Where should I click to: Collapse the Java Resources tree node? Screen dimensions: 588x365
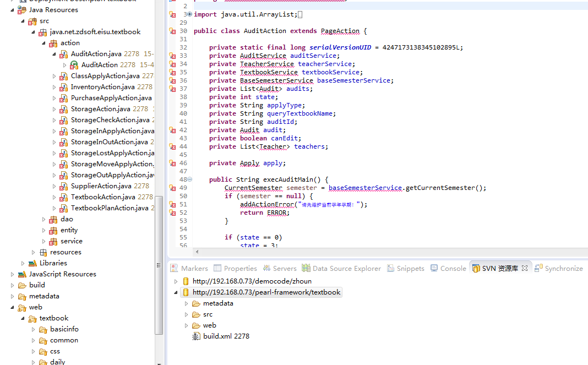12,10
